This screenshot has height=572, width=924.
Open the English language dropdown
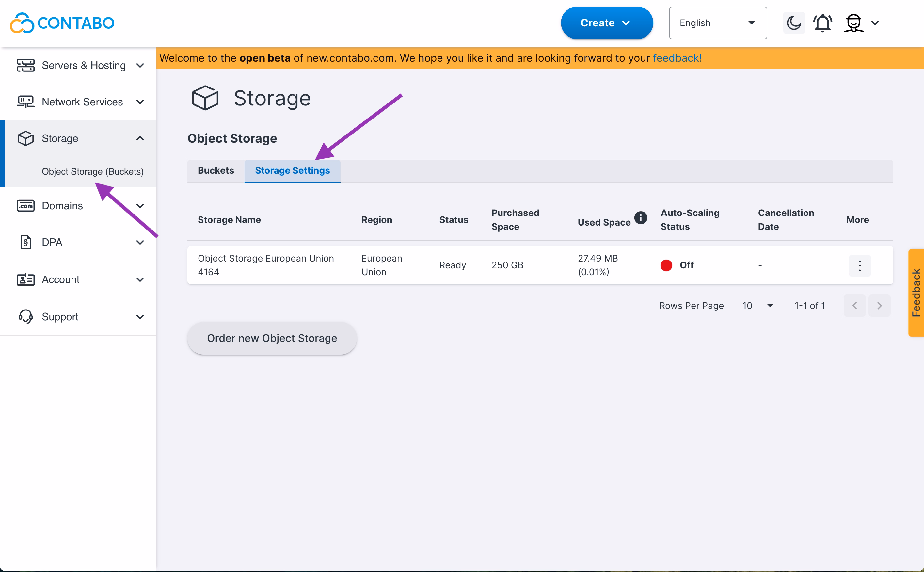[x=718, y=23]
